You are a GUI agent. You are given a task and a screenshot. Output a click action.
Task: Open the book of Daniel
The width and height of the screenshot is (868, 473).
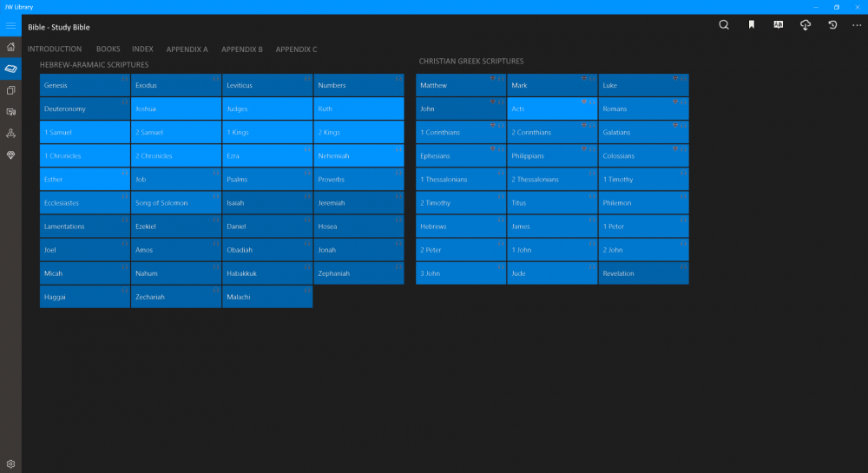pos(267,227)
